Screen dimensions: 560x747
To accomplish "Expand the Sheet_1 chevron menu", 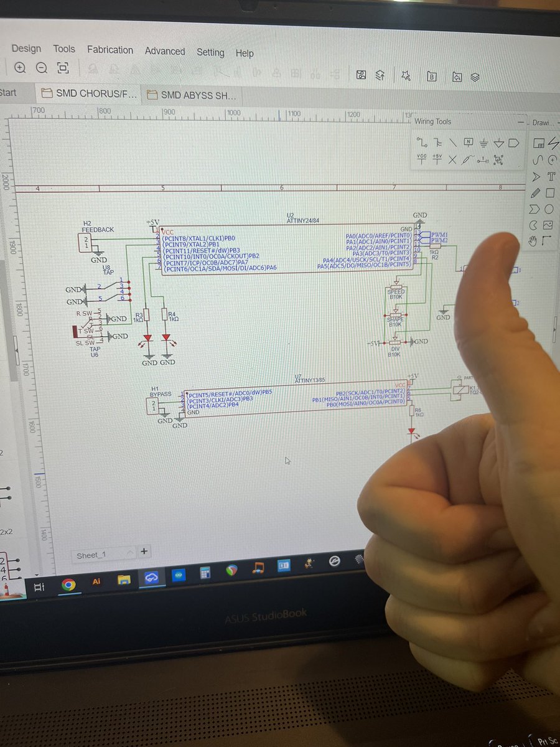I will click(x=129, y=552).
